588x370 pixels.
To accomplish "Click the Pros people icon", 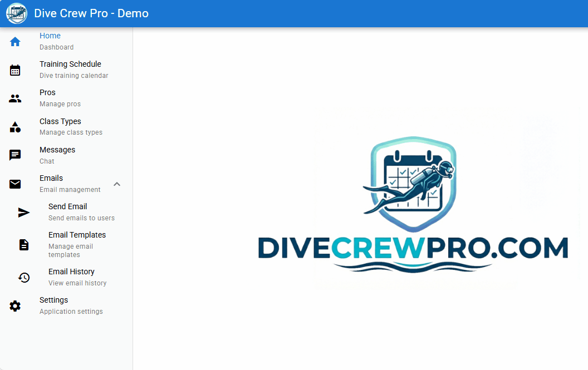I will 15,98.
